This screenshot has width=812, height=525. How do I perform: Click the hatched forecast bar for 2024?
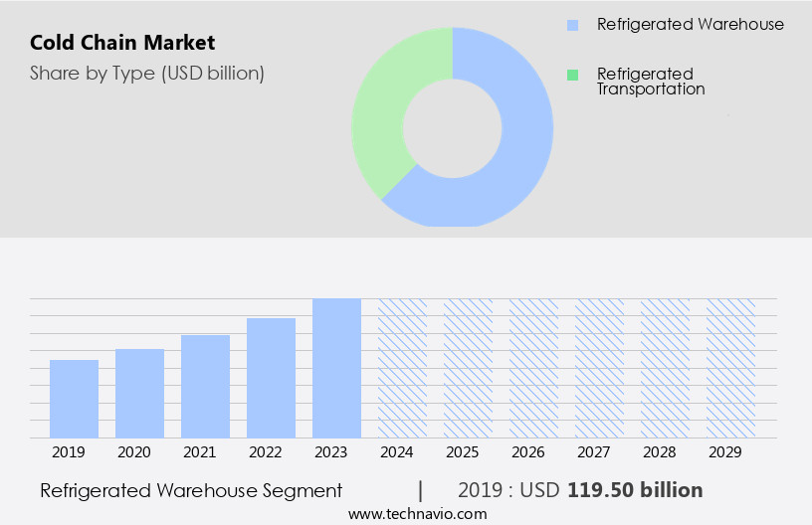click(402, 368)
